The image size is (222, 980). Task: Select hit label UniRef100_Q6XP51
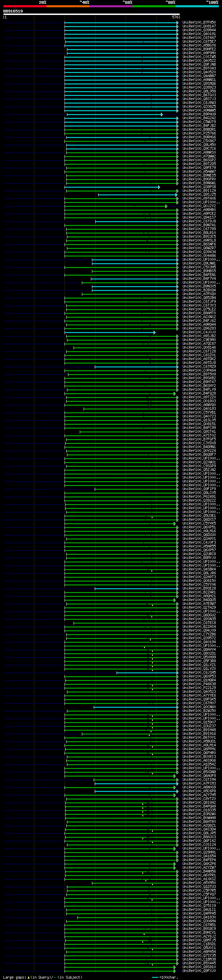[x=199, y=527]
